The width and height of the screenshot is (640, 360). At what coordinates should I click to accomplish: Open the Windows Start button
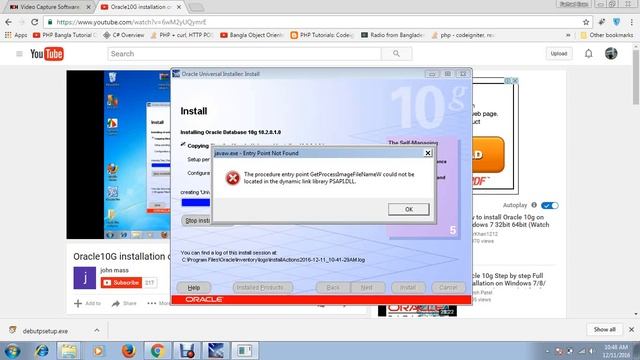pos(12,351)
